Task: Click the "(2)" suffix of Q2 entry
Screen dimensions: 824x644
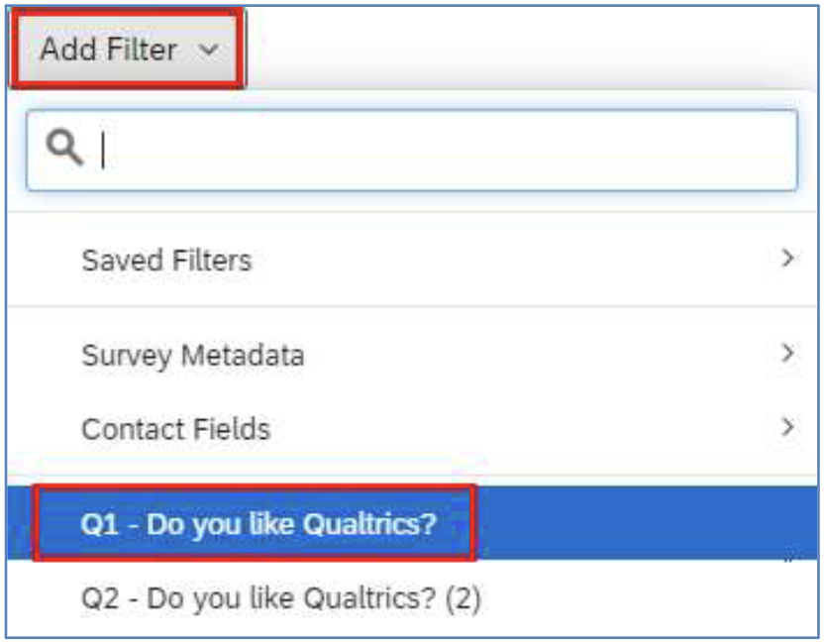Action: tap(463, 598)
